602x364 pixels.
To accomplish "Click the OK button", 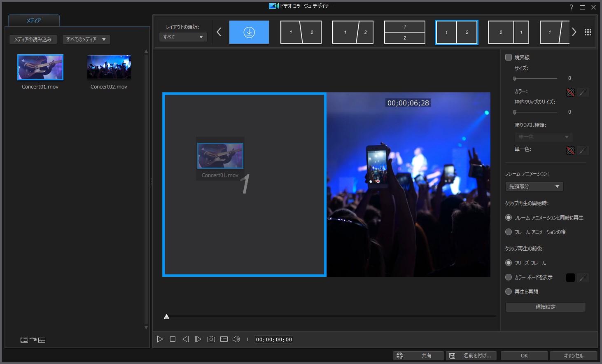I will [524, 356].
